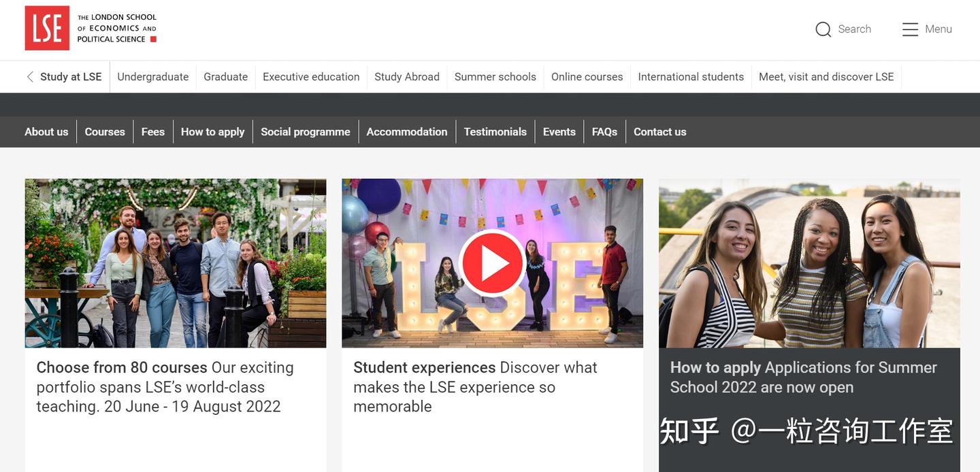This screenshot has width=980, height=472.
Task: Open the Testimonials tab
Action: (495, 132)
